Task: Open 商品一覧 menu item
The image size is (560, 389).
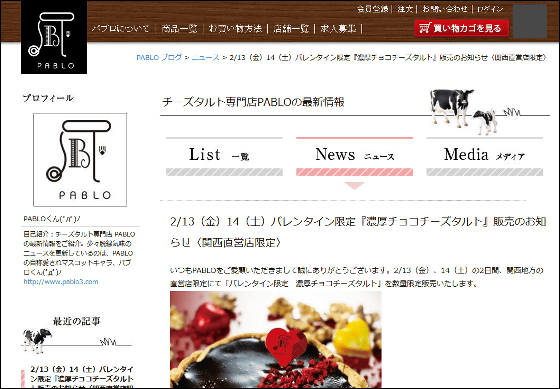Action: point(179,28)
